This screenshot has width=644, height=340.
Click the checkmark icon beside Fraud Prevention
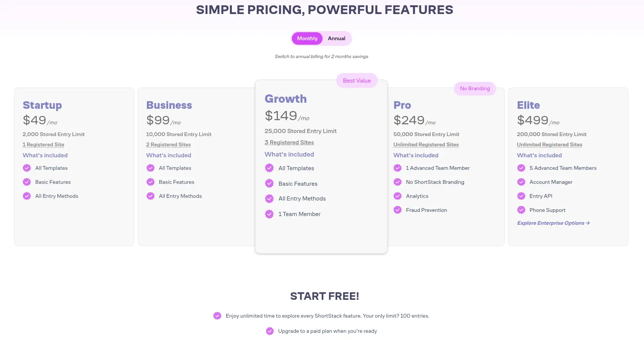tap(397, 210)
